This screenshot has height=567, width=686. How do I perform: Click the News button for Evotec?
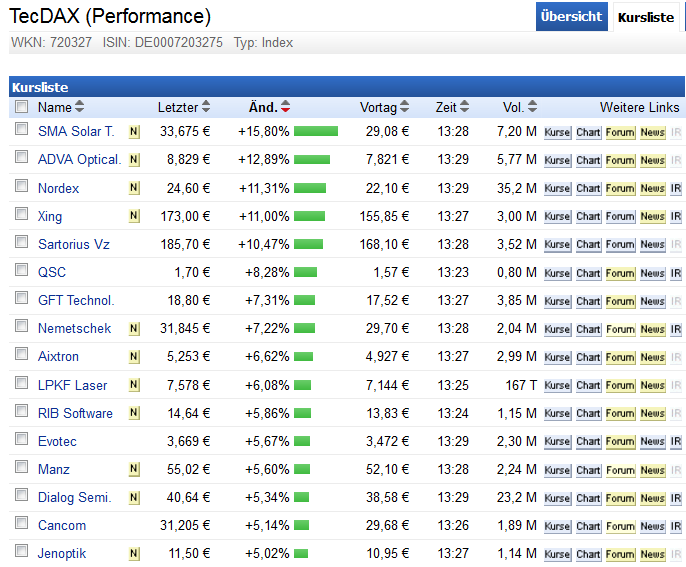coord(652,441)
